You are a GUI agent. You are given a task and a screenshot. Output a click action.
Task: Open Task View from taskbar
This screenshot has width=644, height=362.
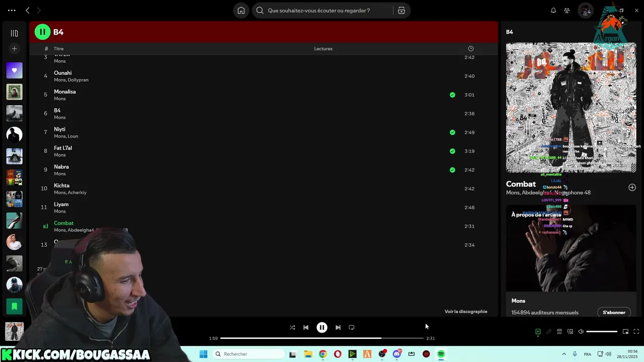tap(293, 354)
